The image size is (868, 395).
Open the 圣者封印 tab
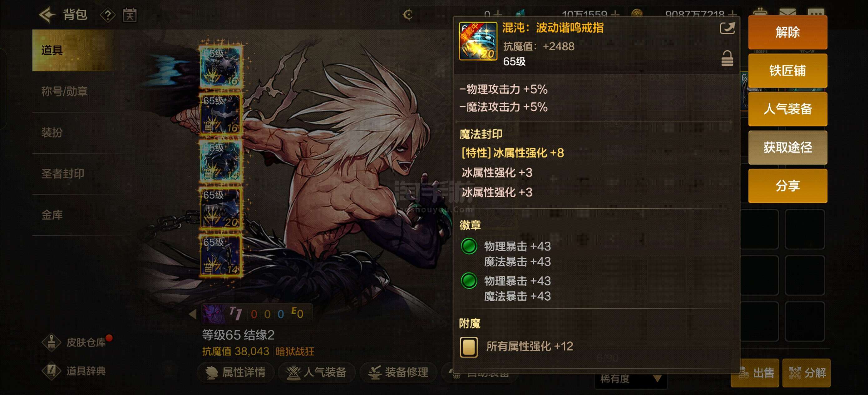click(63, 174)
